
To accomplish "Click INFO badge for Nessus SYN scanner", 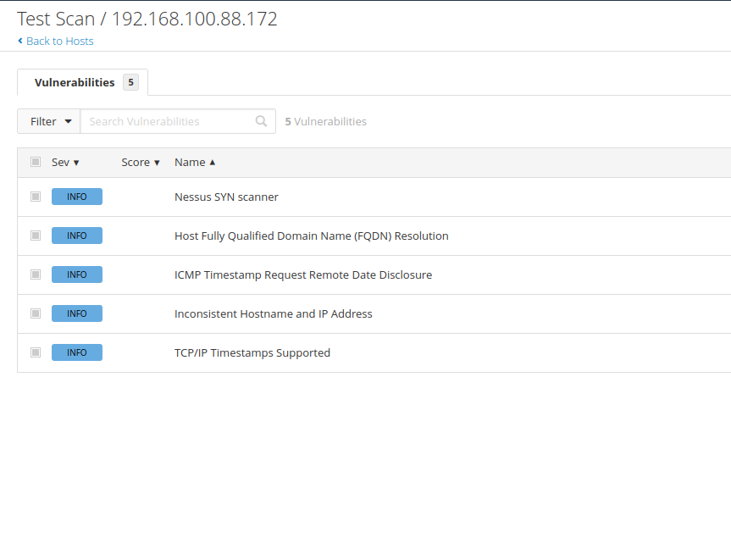I will pos(77,197).
